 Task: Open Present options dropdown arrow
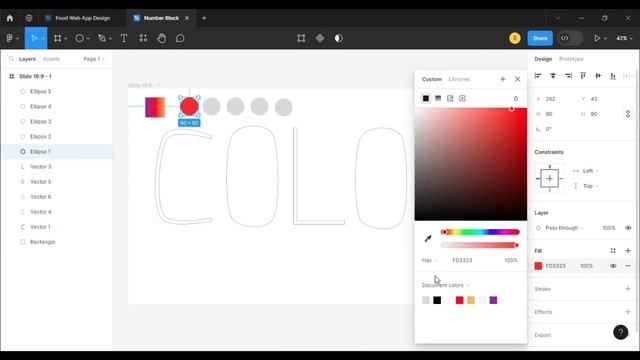tap(605, 38)
